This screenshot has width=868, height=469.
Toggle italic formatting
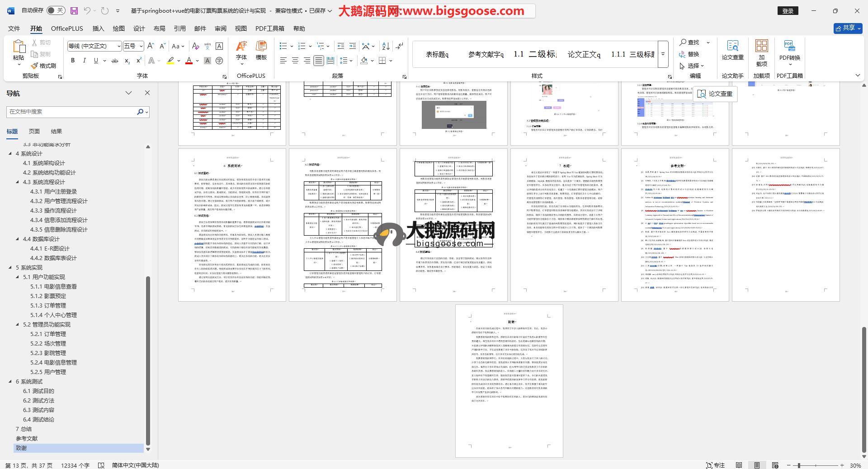[x=84, y=61]
